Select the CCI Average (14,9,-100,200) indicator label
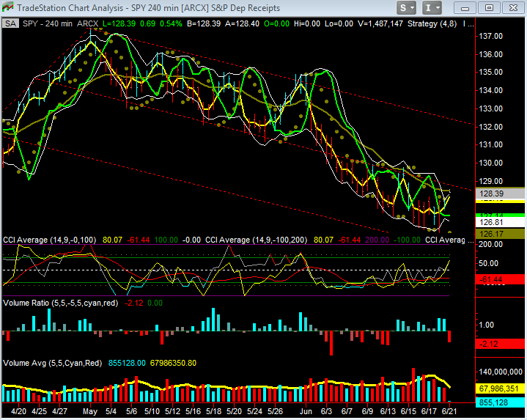Viewport: 527px width, 420px height. point(256,240)
